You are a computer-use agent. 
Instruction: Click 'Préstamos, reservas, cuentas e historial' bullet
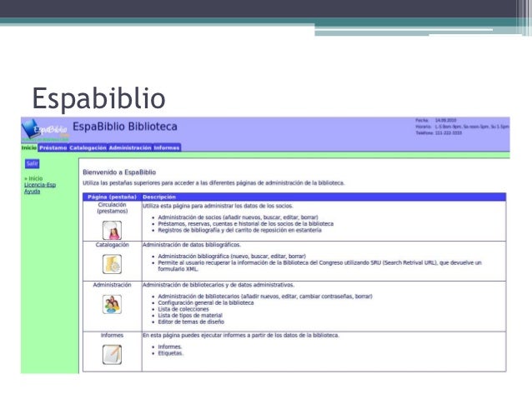246,224
